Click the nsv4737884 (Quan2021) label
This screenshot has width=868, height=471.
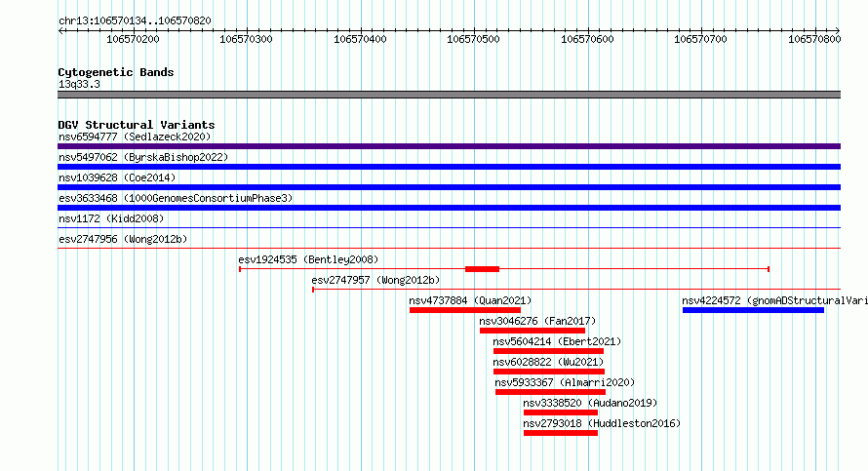[470, 300]
